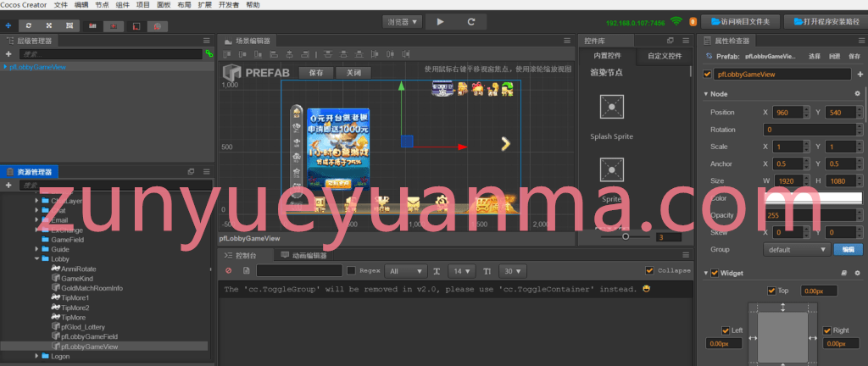Click the Widget component help book icon
Image resolution: width=868 pixels, height=366 pixels.
tap(844, 273)
